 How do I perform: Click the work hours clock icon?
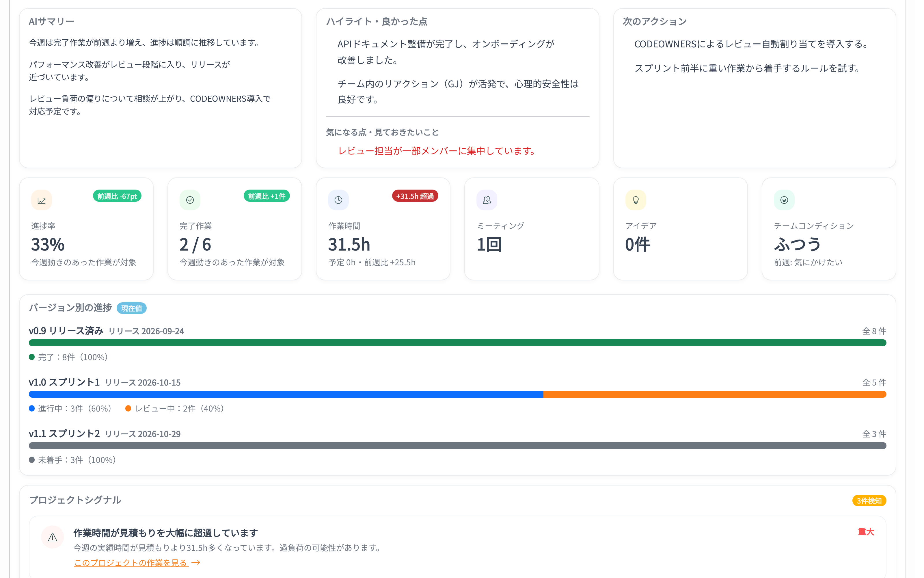pyautogui.click(x=338, y=200)
